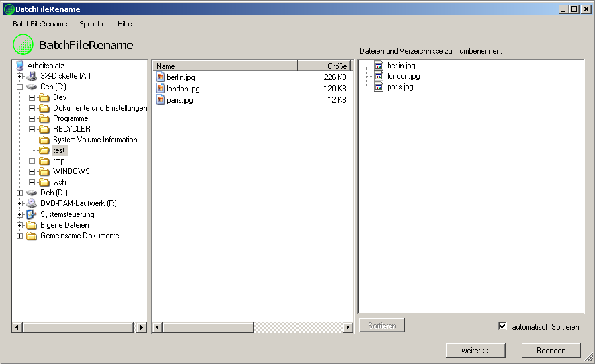Click the tmp folder icon

(44, 161)
